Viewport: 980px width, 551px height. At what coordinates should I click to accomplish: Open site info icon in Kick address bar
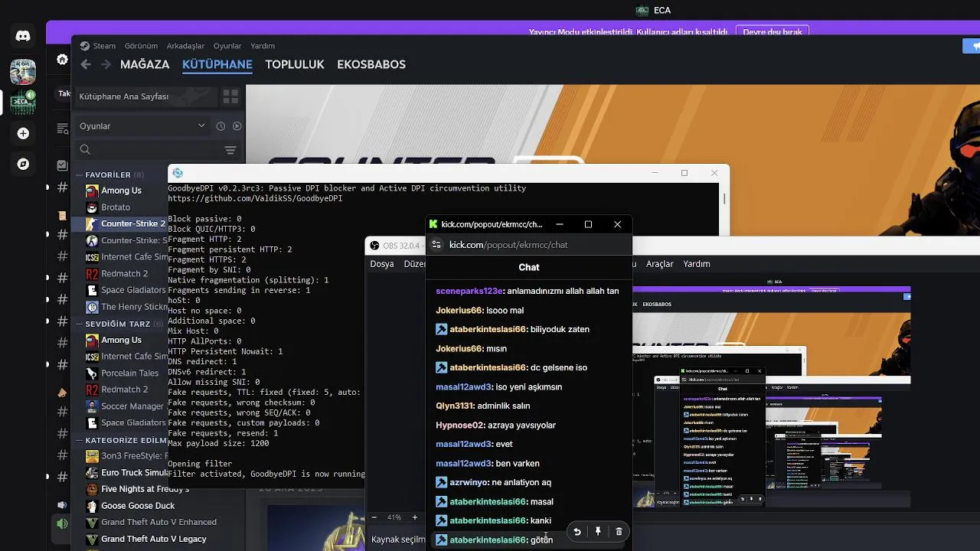(x=436, y=245)
